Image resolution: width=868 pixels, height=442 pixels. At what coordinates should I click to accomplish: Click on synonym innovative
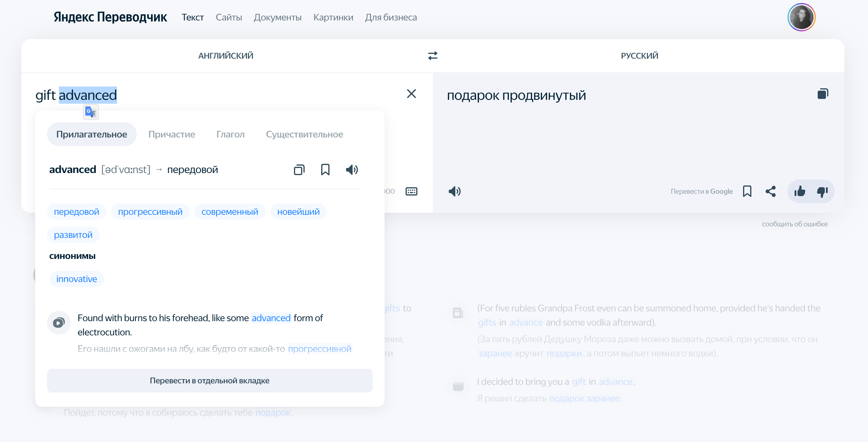[76, 278]
